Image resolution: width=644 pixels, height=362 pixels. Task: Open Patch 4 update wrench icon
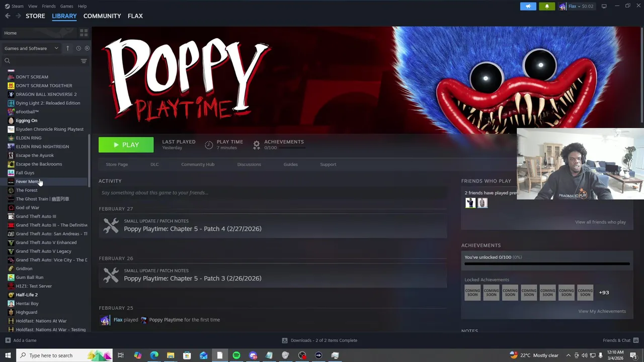111,225
